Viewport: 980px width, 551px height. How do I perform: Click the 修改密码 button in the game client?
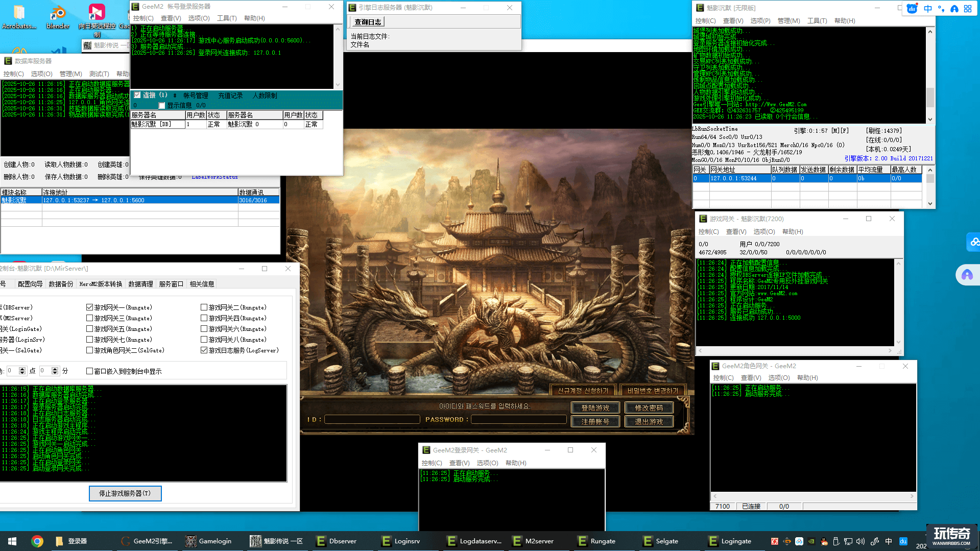click(649, 408)
